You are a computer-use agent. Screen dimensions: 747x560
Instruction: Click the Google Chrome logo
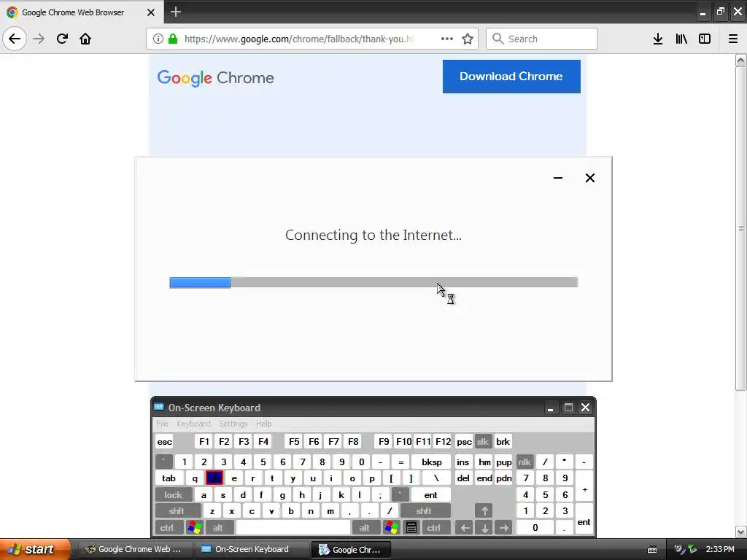216,77
